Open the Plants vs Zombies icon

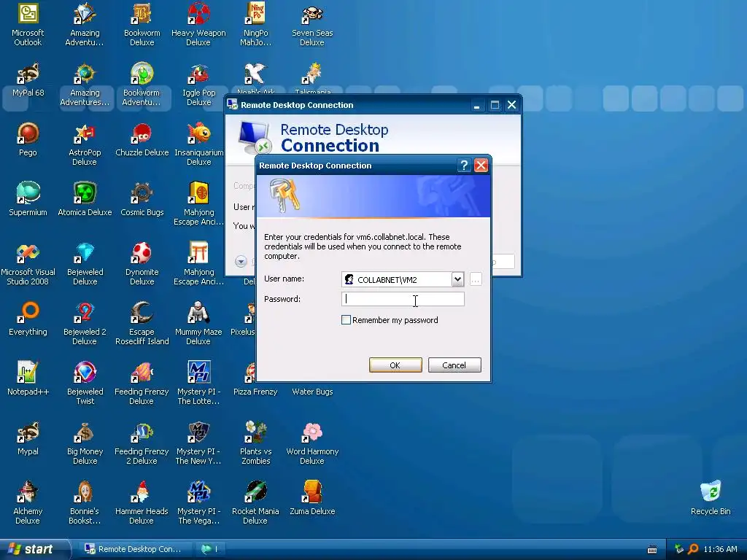(x=255, y=443)
